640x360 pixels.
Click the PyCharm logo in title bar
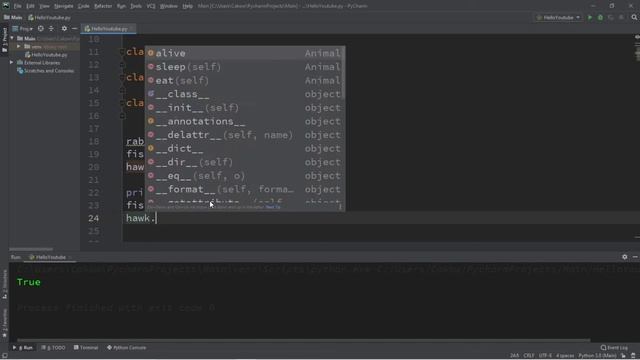6,6
